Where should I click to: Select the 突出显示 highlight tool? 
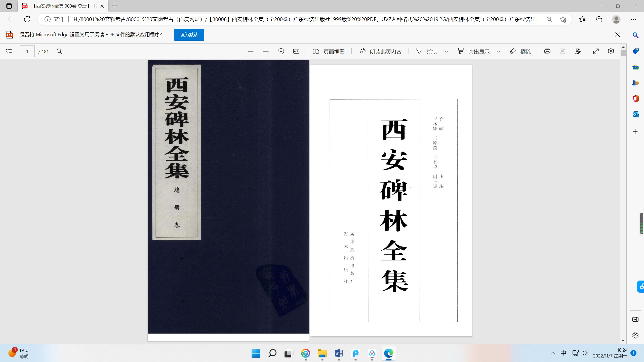[474, 51]
